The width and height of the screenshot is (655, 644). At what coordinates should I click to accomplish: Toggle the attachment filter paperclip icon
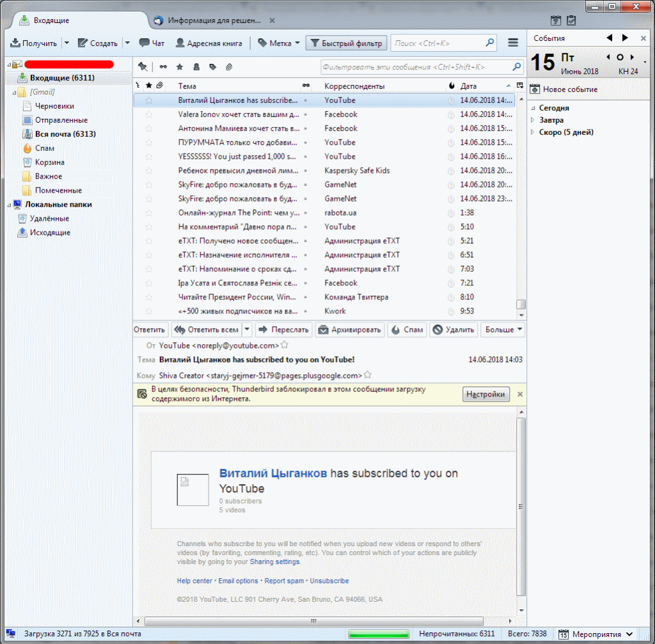tap(229, 67)
